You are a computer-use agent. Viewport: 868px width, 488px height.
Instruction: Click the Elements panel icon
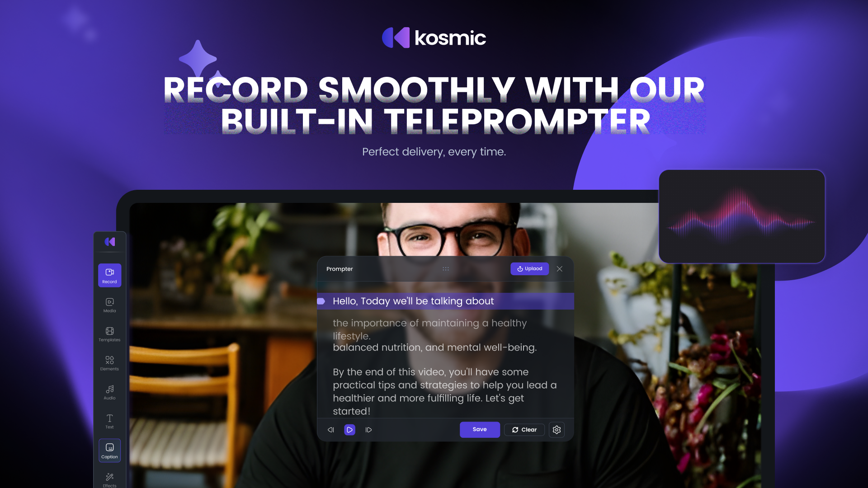(x=109, y=363)
